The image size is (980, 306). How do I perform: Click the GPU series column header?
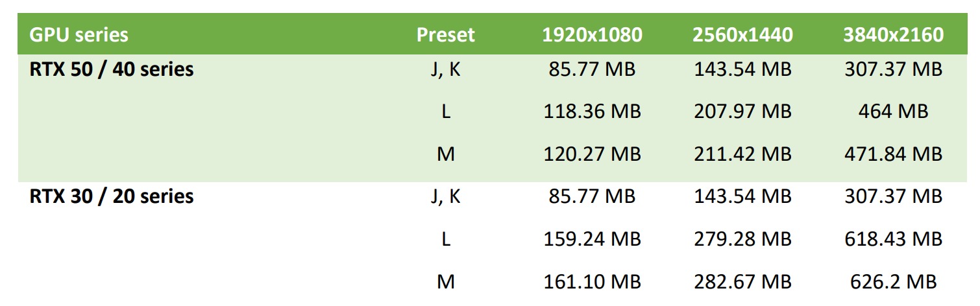pyautogui.click(x=79, y=34)
